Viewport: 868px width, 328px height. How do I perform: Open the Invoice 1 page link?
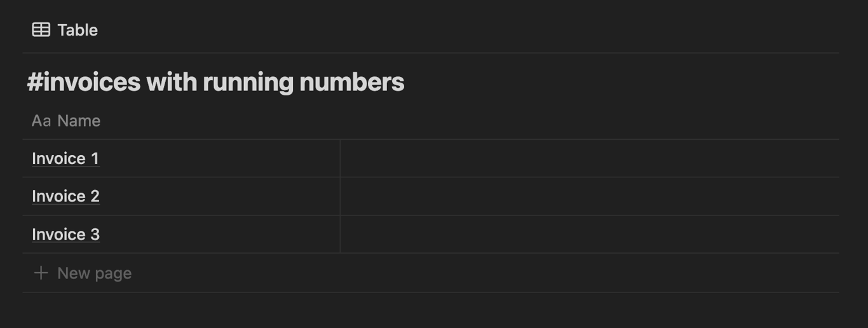click(x=65, y=158)
